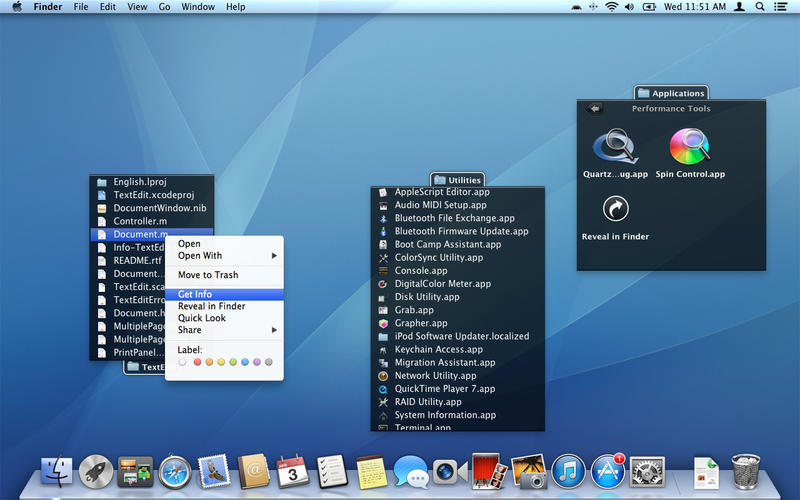Open iPhoto icon in the Dock
The image size is (800, 500).
(x=529, y=471)
